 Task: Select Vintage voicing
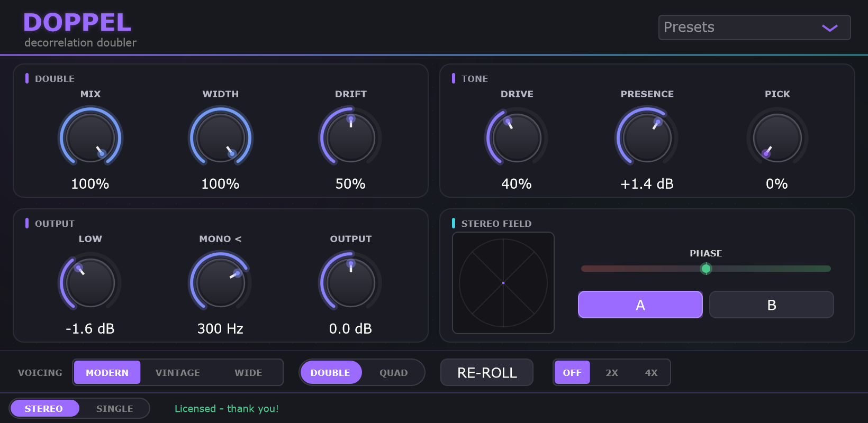coord(178,372)
